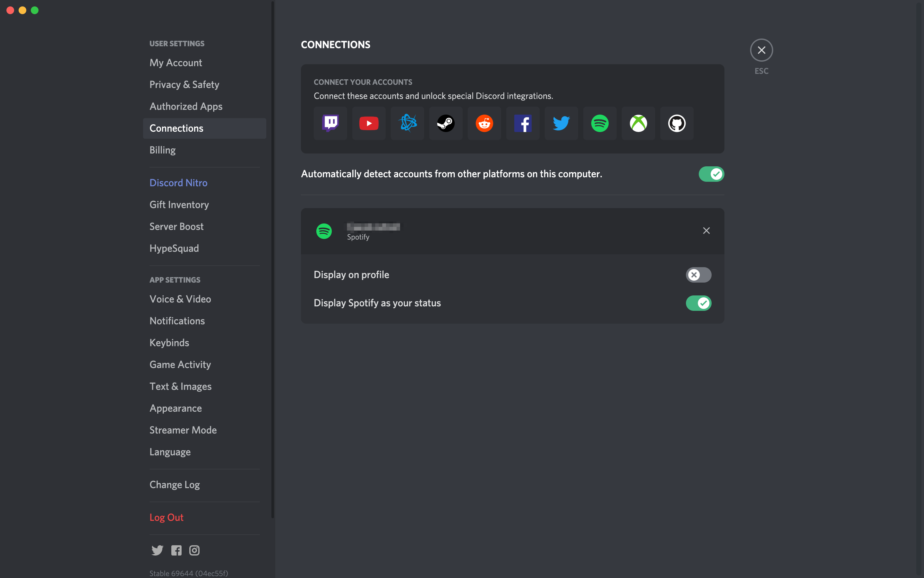The image size is (924, 578).
Task: Connect a Twitch account
Action: [x=330, y=123]
